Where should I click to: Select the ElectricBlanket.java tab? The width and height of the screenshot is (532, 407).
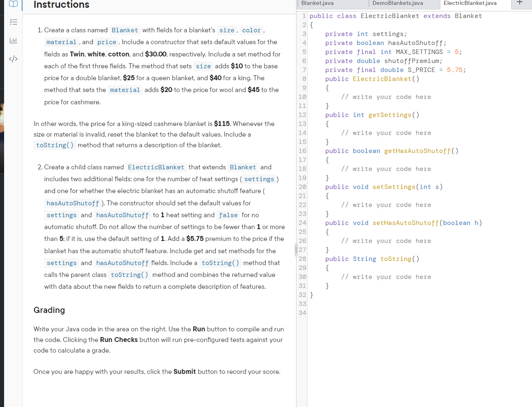[x=470, y=3]
